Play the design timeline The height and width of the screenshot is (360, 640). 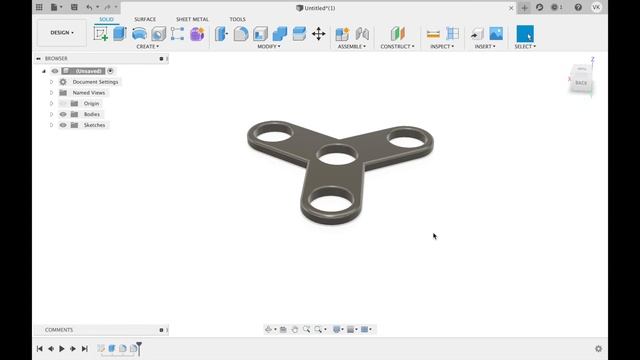pyautogui.click(x=62, y=349)
